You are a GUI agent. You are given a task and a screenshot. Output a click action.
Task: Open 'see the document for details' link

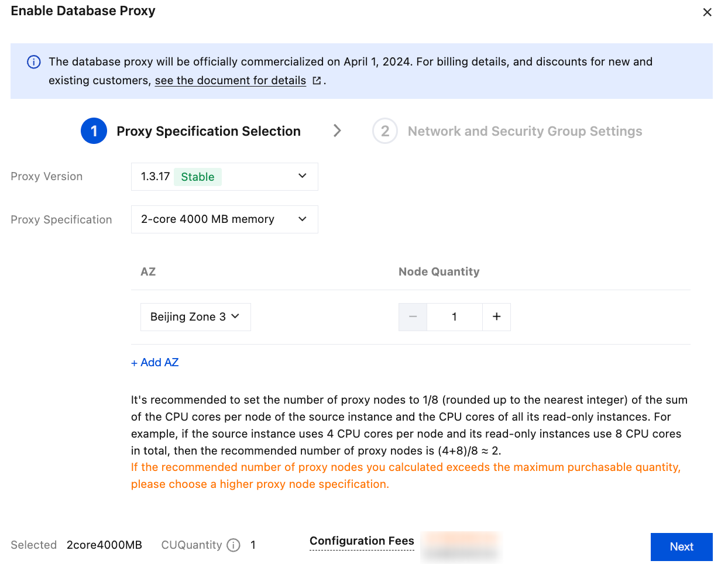click(230, 81)
